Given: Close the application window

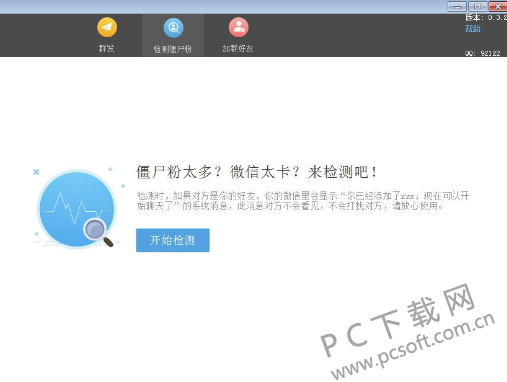Looking at the screenshot, I should 498,6.
